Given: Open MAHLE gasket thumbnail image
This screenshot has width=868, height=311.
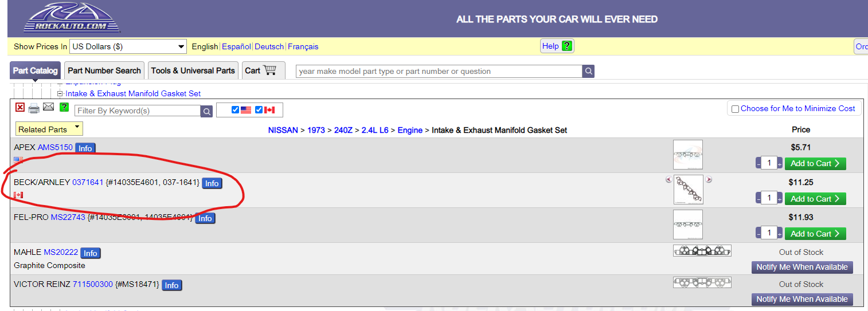Looking at the screenshot, I should point(702,251).
